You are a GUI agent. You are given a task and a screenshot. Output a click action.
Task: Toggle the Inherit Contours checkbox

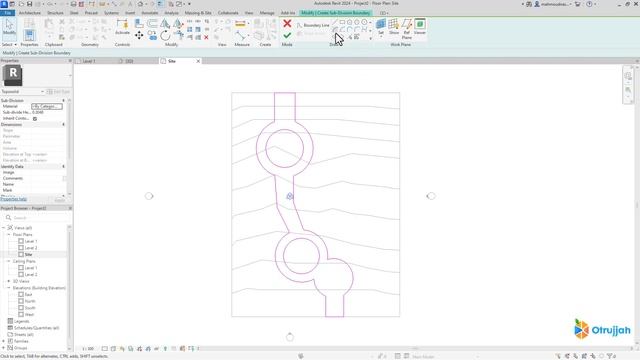pos(35,118)
